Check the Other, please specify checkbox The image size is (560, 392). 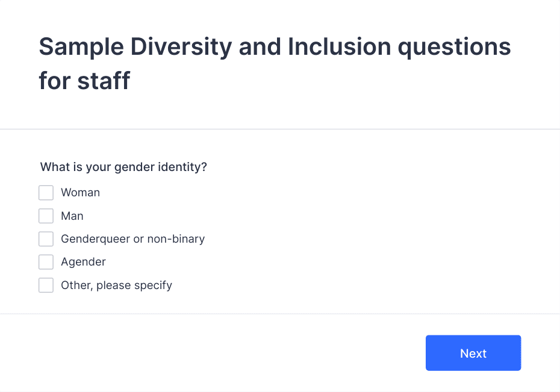(46, 285)
